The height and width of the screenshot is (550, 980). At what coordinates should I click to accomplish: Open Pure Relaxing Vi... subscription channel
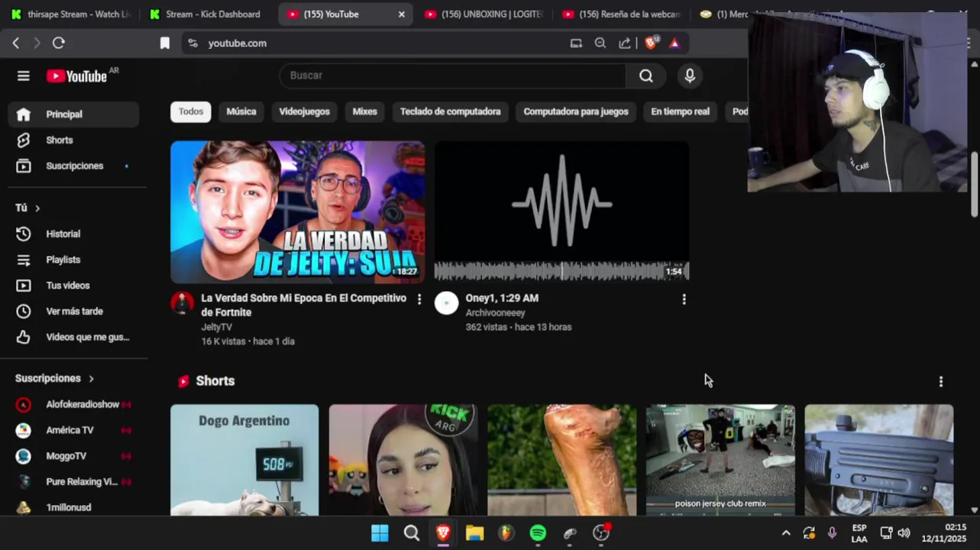pyautogui.click(x=73, y=482)
